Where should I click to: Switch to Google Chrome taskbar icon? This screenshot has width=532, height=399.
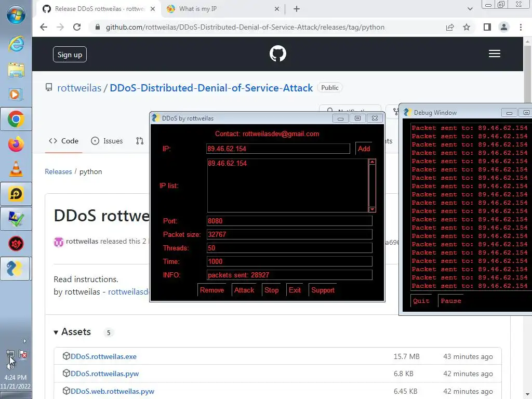pos(16,119)
